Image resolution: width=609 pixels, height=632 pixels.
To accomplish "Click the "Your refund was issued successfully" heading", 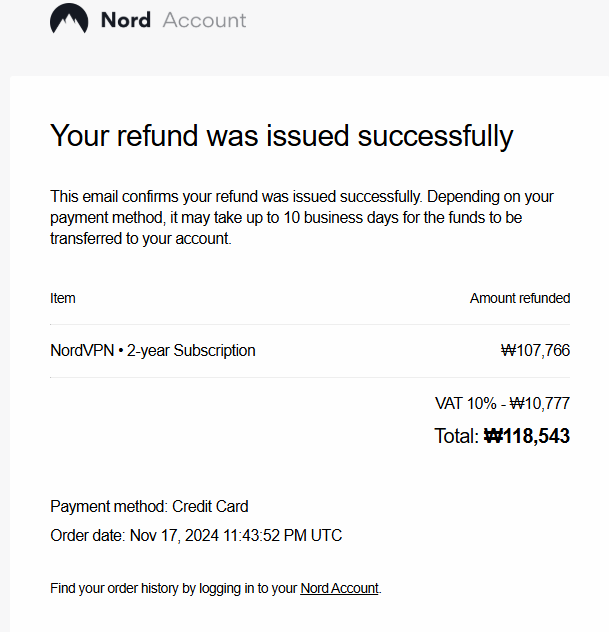I will 281,136.
